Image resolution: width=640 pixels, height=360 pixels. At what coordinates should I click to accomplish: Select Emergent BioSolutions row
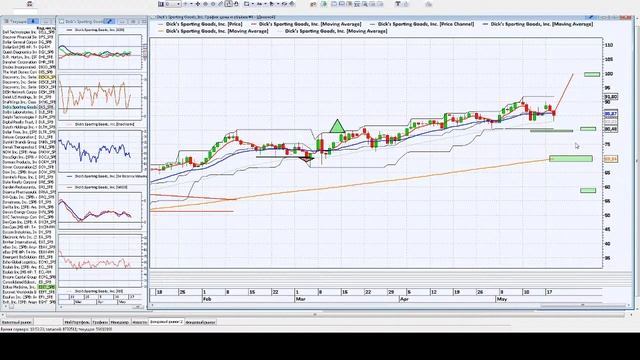[28, 257]
